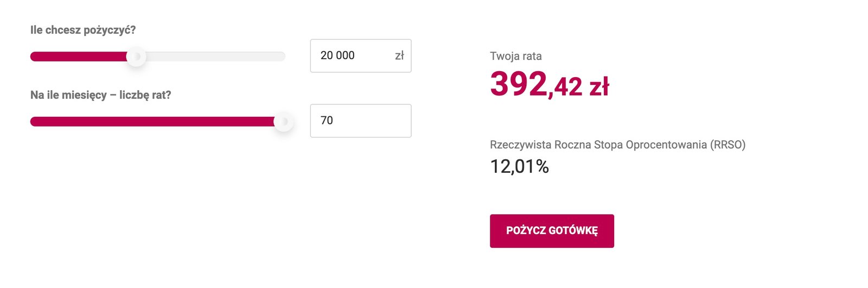Click the filled red part of months slider
The image size is (868, 288).
pos(152,121)
